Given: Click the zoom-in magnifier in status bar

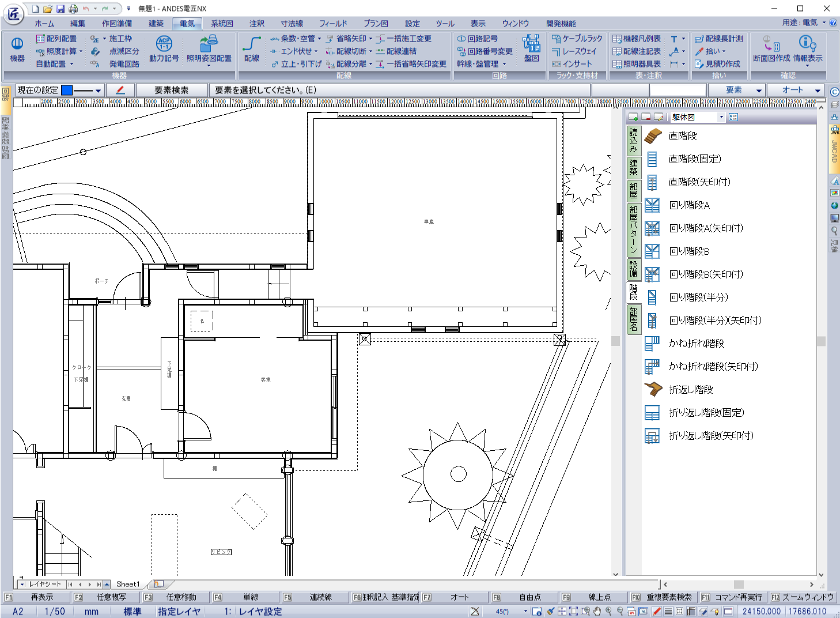Looking at the screenshot, I should click(x=608, y=612).
